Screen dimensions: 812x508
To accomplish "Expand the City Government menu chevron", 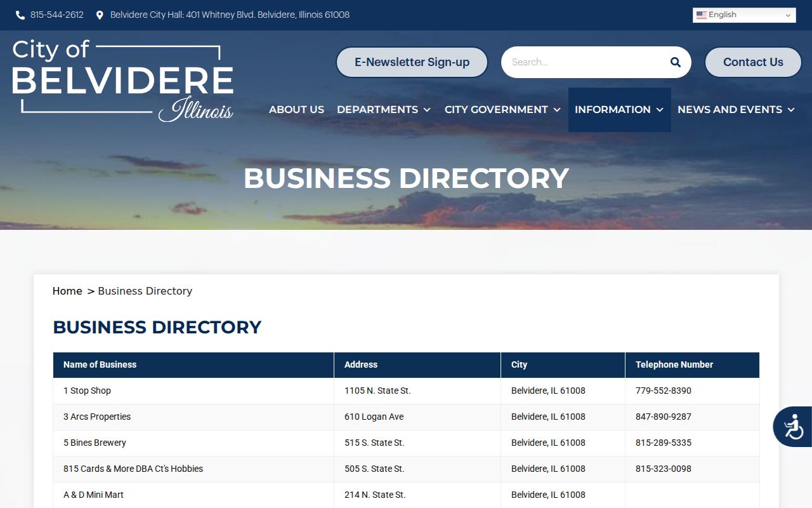I will 557,110.
